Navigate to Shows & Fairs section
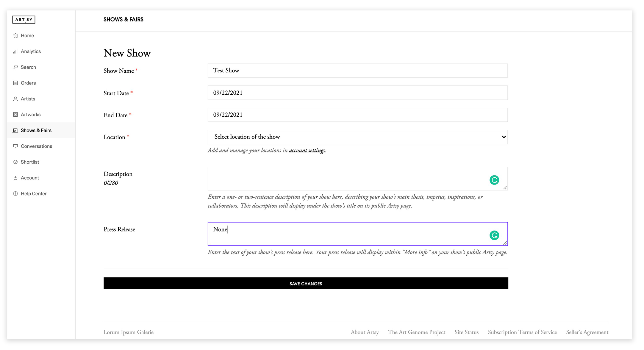Screen dimensions: 644x350 36,130
